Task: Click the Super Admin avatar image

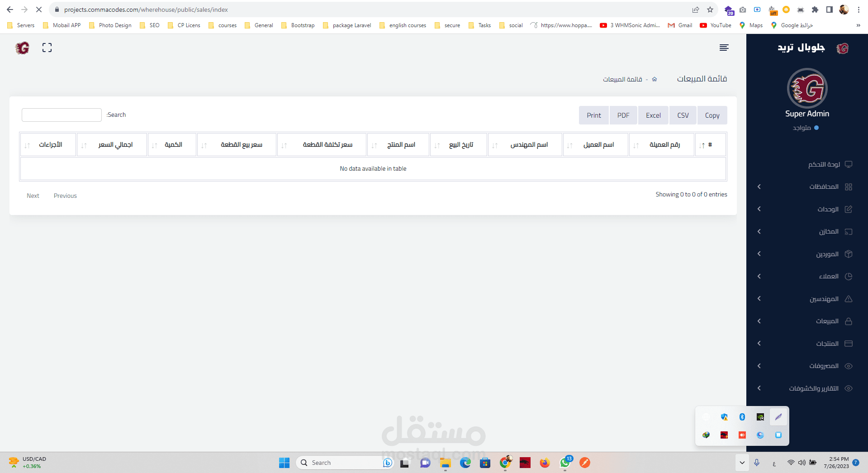Action: [807, 88]
